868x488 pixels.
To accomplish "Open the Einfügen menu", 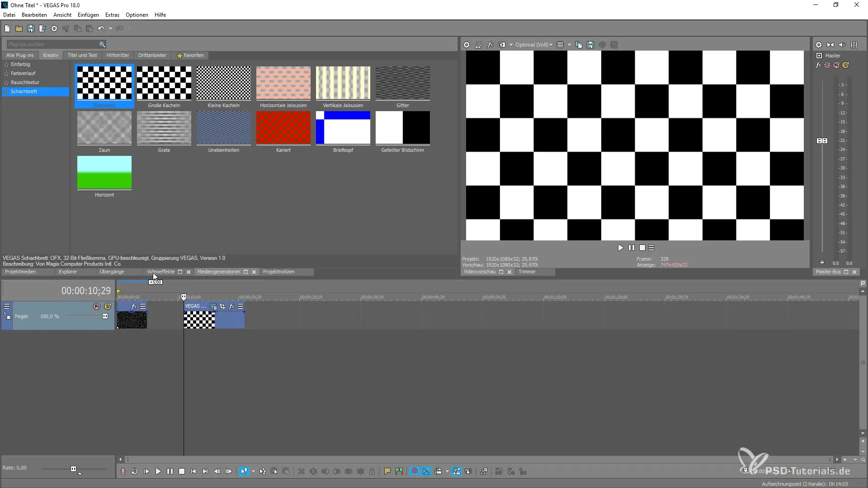I will coord(88,15).
